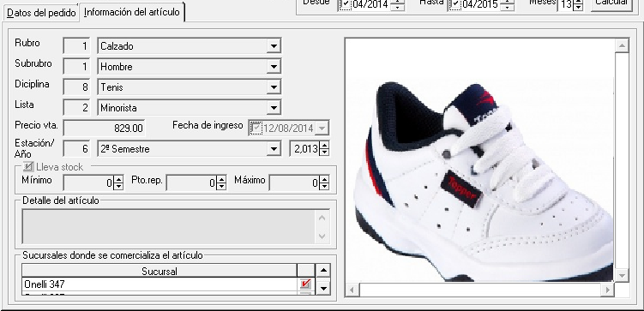
Task: Click the image panel scroll right arrow
Action: [607, 290]
